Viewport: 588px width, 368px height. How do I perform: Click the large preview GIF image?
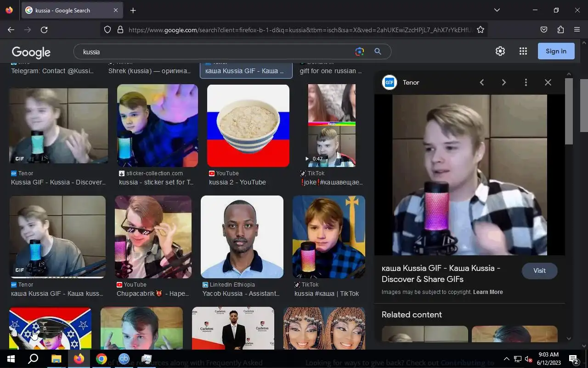pyautogui.click(x=469, y=175)
